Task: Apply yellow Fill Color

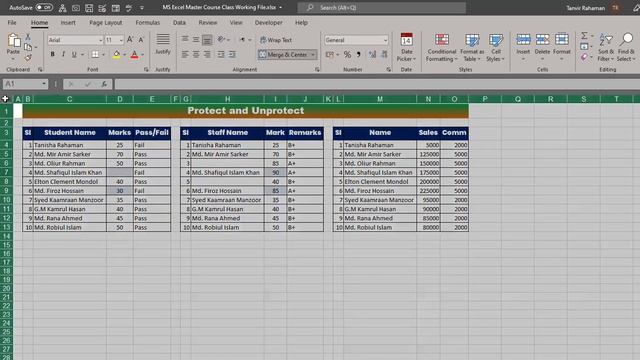Action: [116, 55]
